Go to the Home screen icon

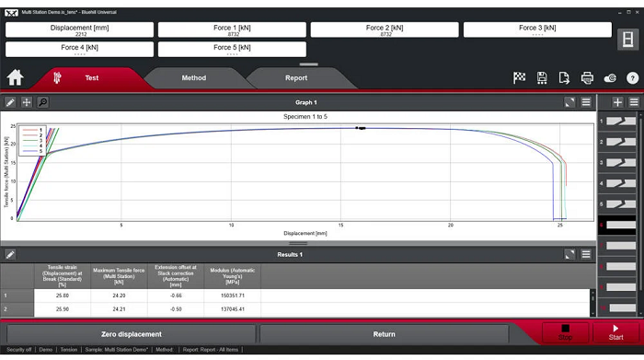coord(15,77)
